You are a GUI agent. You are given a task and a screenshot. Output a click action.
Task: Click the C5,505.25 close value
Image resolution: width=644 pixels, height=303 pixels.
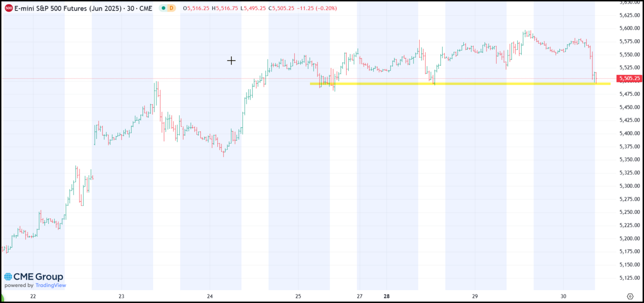(282, 9)
